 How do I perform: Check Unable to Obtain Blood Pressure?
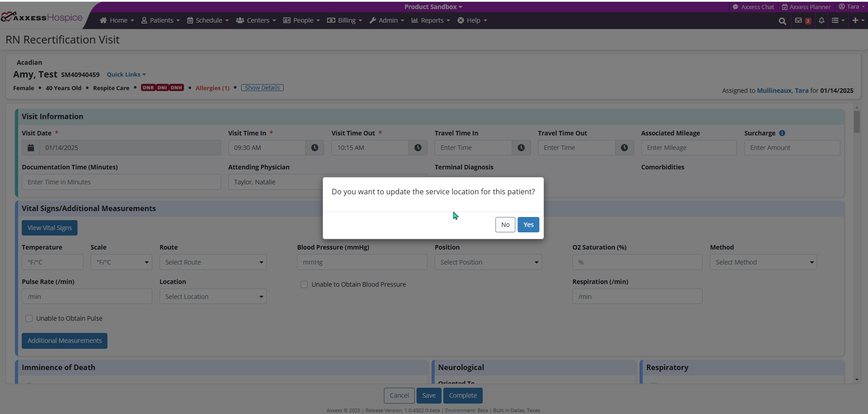tap(304, 284)
